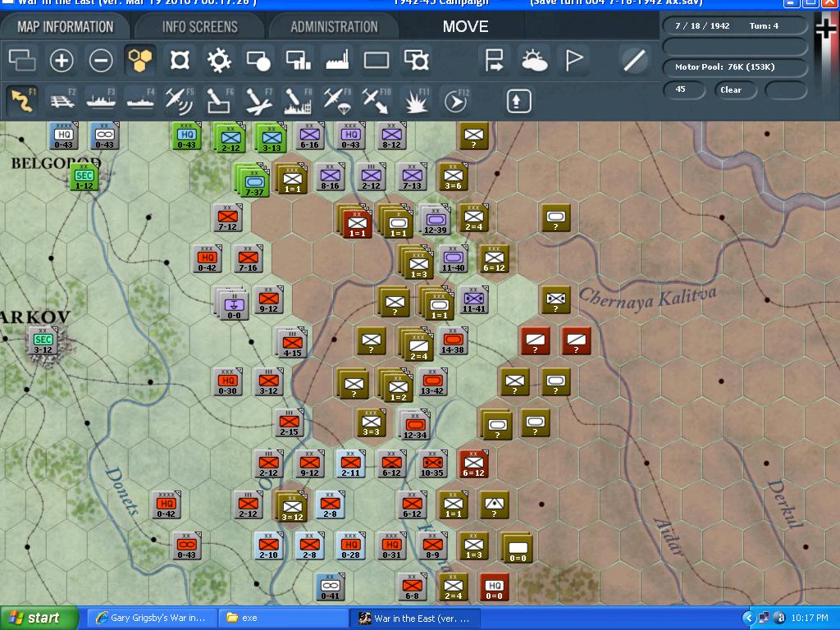
Task: Select the 12-39 panzer unit
Action: (435, 221)
